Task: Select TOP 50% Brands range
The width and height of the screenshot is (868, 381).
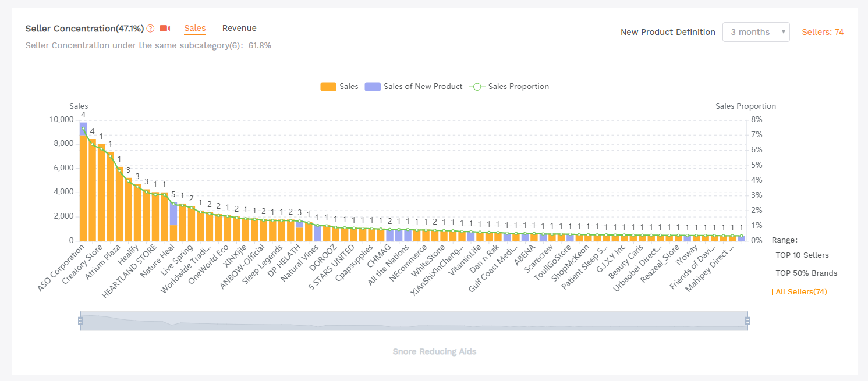Action: 806,273
